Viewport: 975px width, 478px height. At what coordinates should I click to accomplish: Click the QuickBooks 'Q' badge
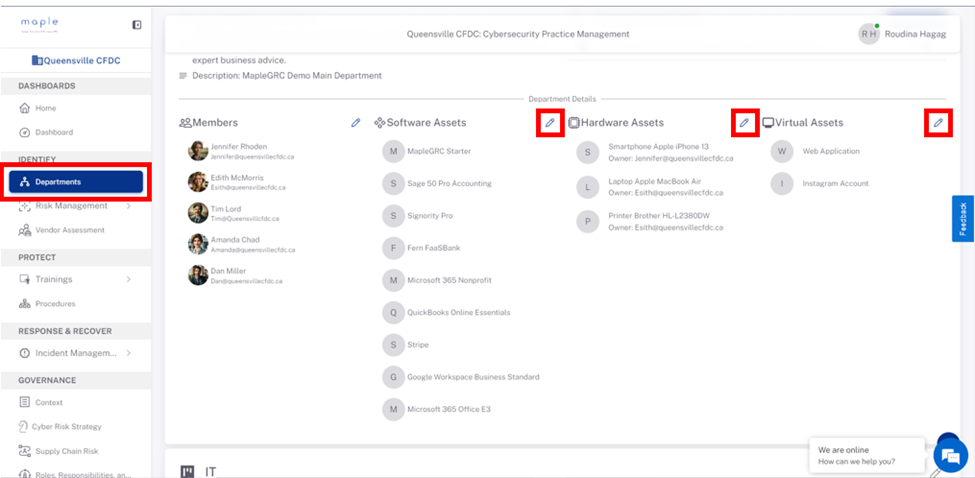[393, 313]
